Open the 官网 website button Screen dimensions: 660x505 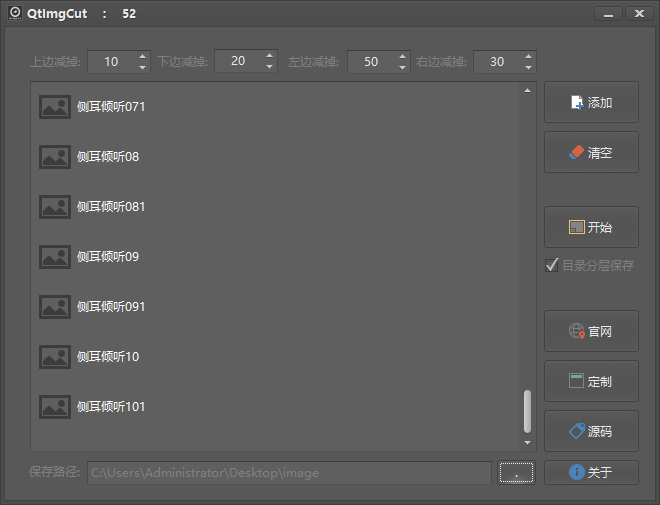(591, 331)
